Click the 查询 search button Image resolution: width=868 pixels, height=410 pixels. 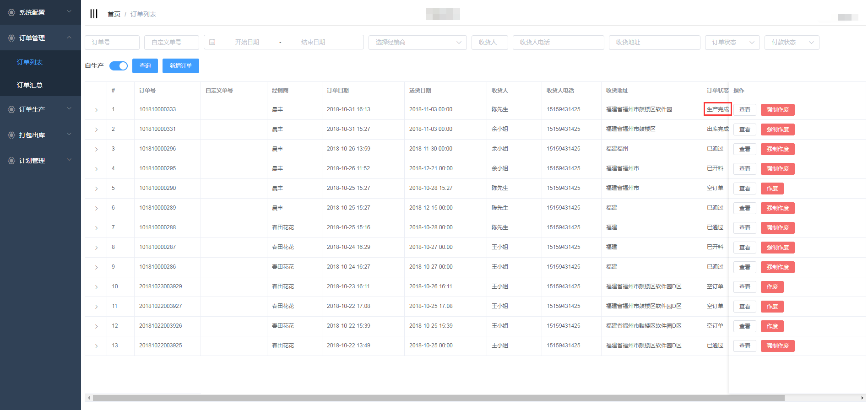[x=145, y=66]
